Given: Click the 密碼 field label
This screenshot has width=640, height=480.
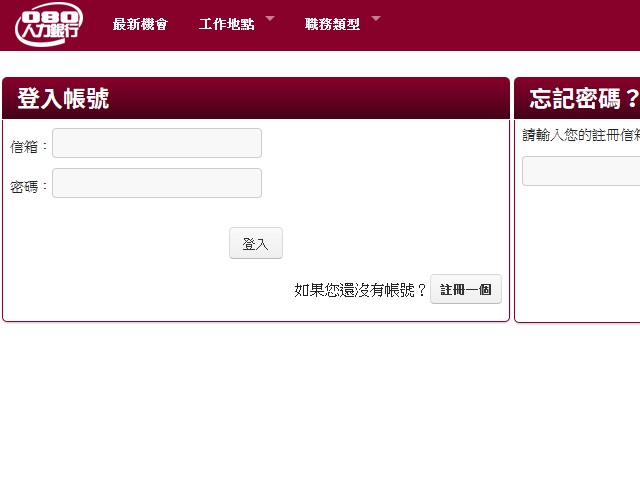Looking at the screenshot, I should pyautogui.click(x=29, y=187).
